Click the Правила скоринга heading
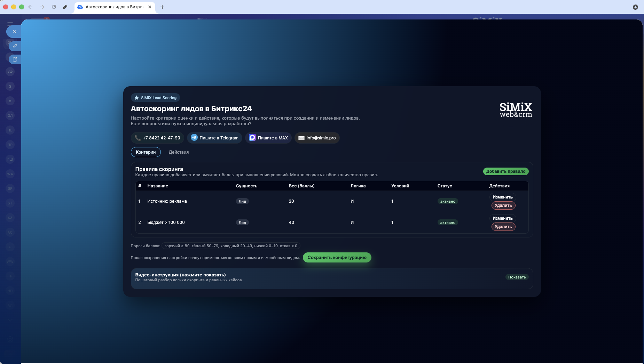This screenshot has width=644, height=364. click(x=159, y=169)
